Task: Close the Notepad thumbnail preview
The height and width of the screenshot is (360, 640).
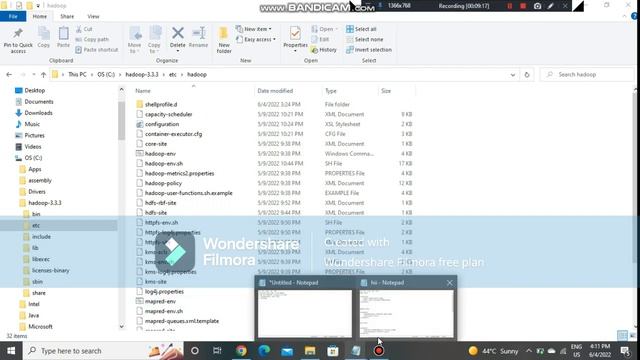Action: click(449, 282)
